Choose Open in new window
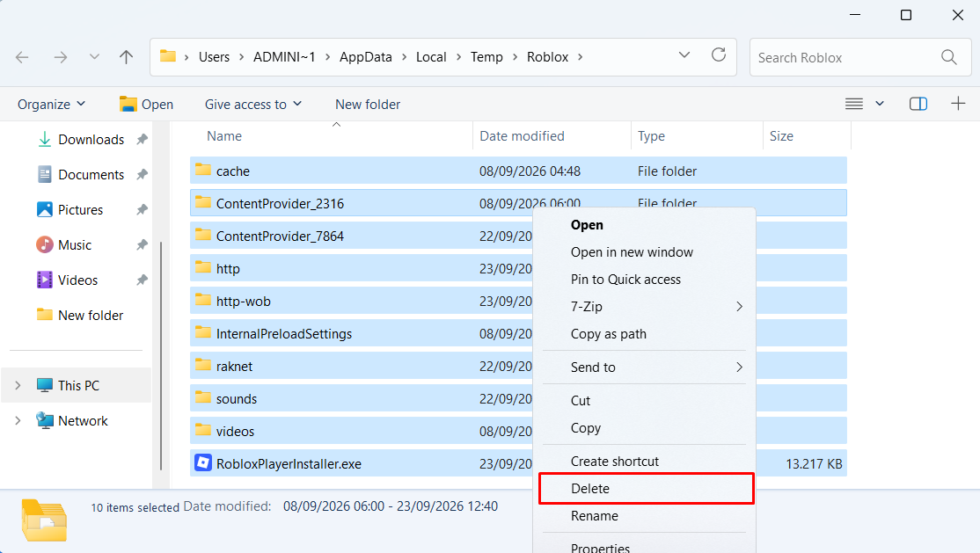Viewport: 980px width, 553px height. [x=632, y=251]
